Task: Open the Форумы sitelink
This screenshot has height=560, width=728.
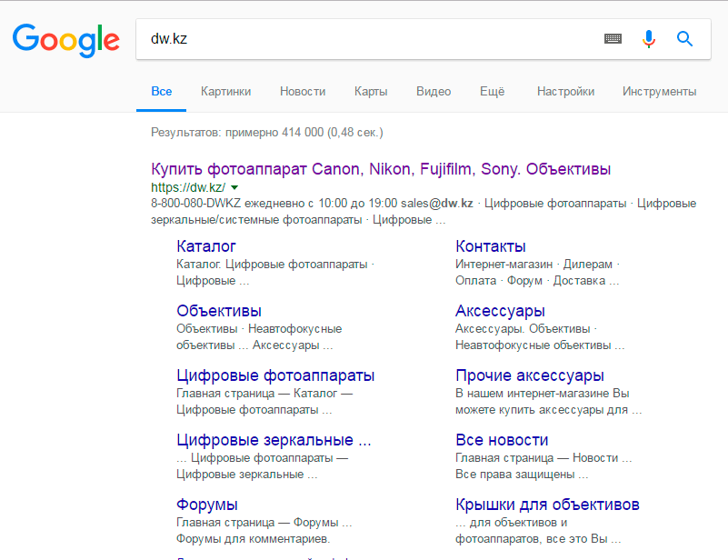Action: click(x=207, y=505)
